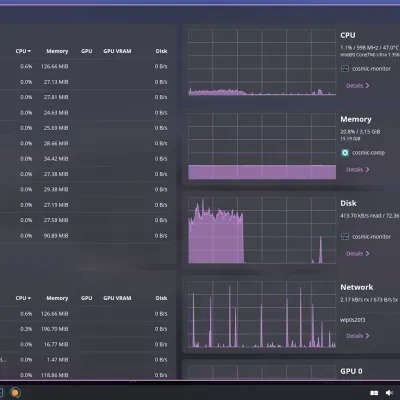Image resolution: width=400 pixels, height=400 pixels.
Task: Open Details link under the Memory section
Action: 357,170
